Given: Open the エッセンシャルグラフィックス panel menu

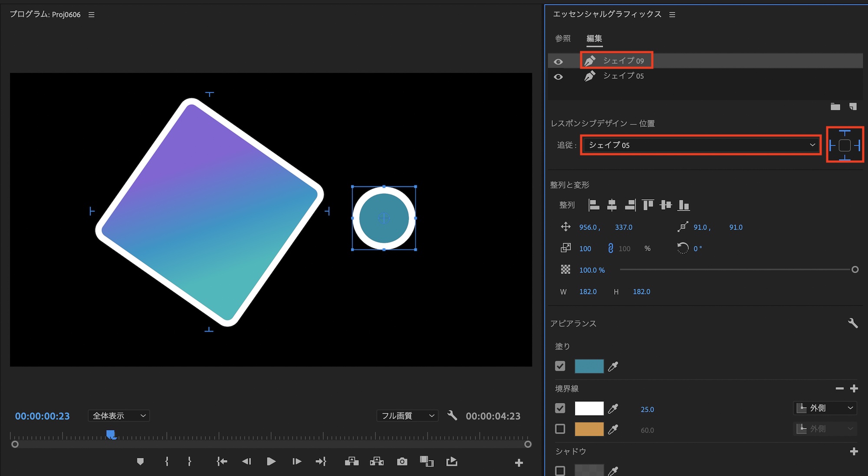Looking at the screenshot, I should 672,15.
